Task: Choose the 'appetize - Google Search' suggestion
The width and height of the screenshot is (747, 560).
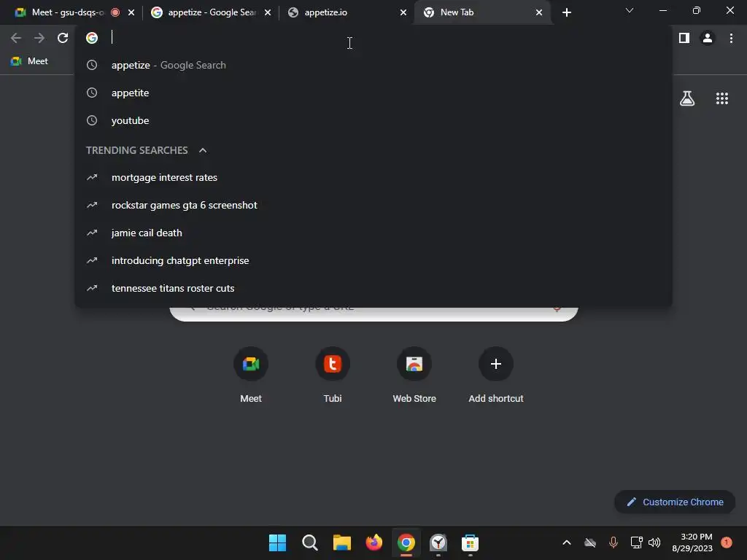Action: pyautogui.click(x=373, y=65)
